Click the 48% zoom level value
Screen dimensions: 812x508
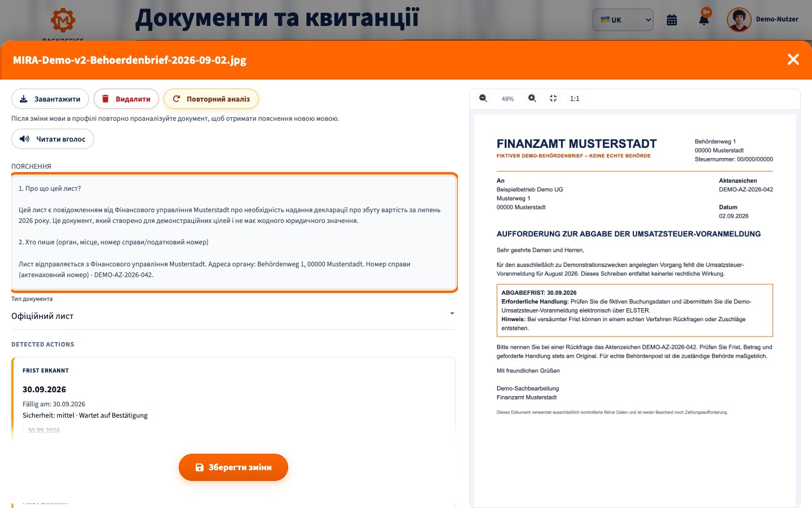[507, 99]
